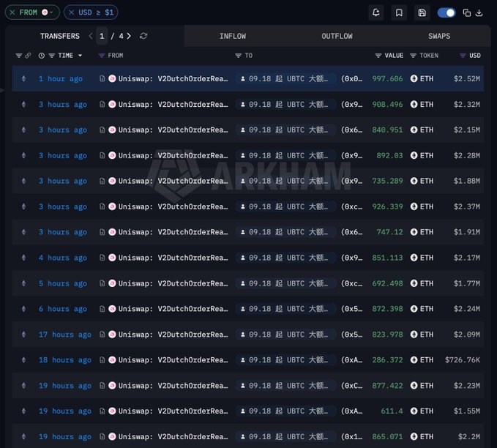Refresh the transfers list
The image size is (497, 448).
[x=143, y=36]
